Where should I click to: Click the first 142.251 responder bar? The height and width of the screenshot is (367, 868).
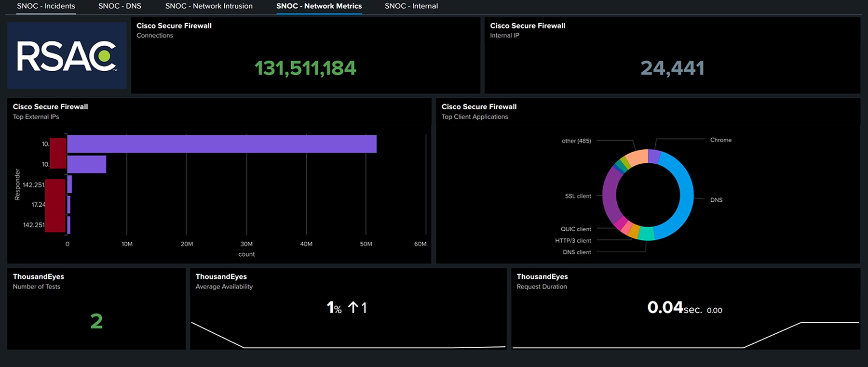click(69, 184)
